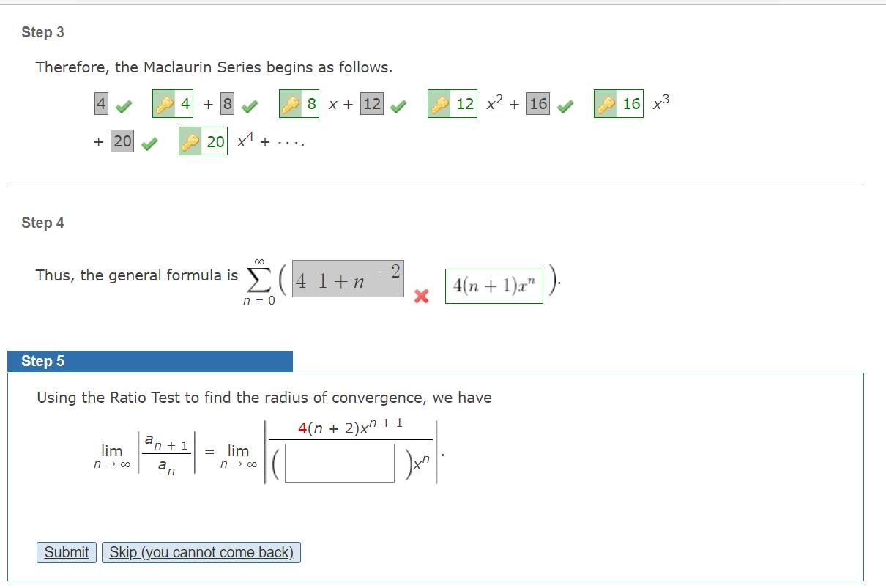
Task: Click the Skip (you cannot come back) link
Action: point(201,552)
